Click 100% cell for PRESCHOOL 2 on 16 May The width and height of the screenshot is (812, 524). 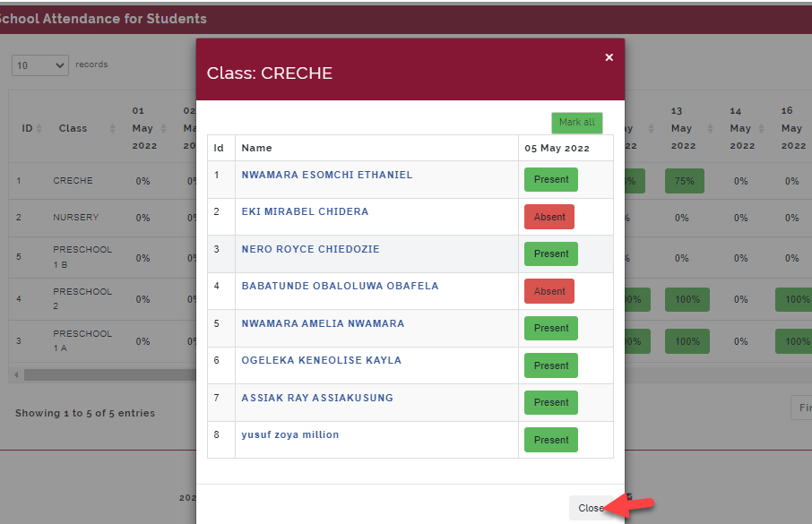pyautogui.click(x=794, y=299)
